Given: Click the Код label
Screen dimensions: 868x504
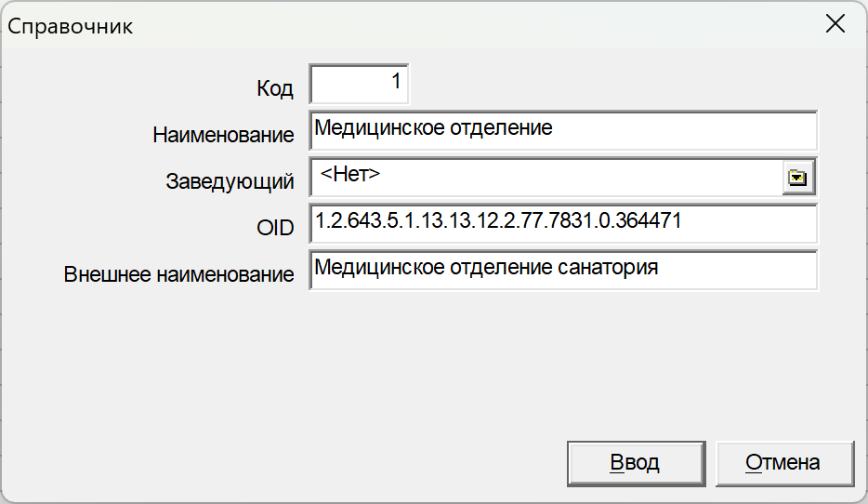Looking at the screenshot, I should click(275, 89).
